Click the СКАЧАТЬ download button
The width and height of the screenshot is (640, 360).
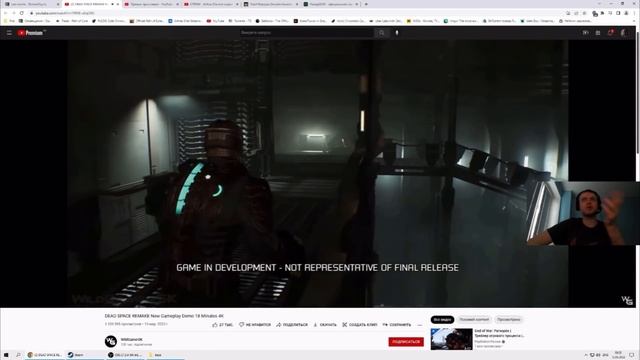pyautogui.click(x=325, y=325)
